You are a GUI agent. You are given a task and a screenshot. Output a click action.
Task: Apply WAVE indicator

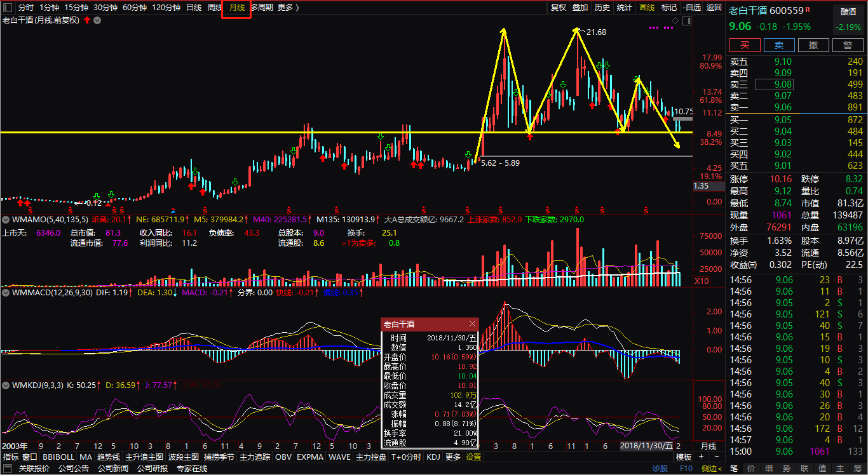(x=340, y=457)
